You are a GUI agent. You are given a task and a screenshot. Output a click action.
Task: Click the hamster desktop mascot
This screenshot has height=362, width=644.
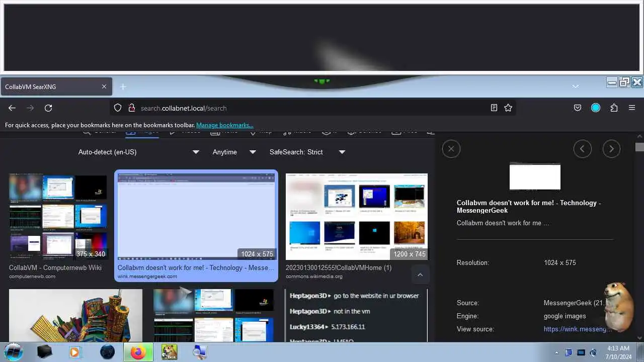pyautogui.click(x=618, y=308)
